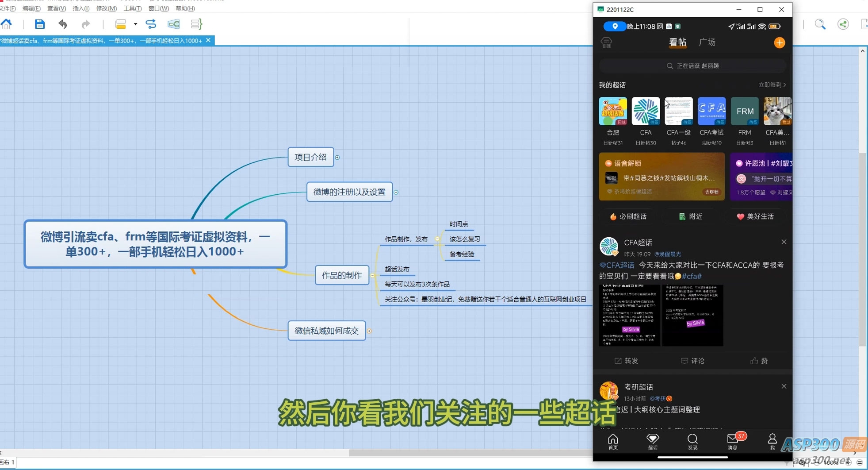
Task: Like the CFA post with 赞
Action: [x=759, y=361]
